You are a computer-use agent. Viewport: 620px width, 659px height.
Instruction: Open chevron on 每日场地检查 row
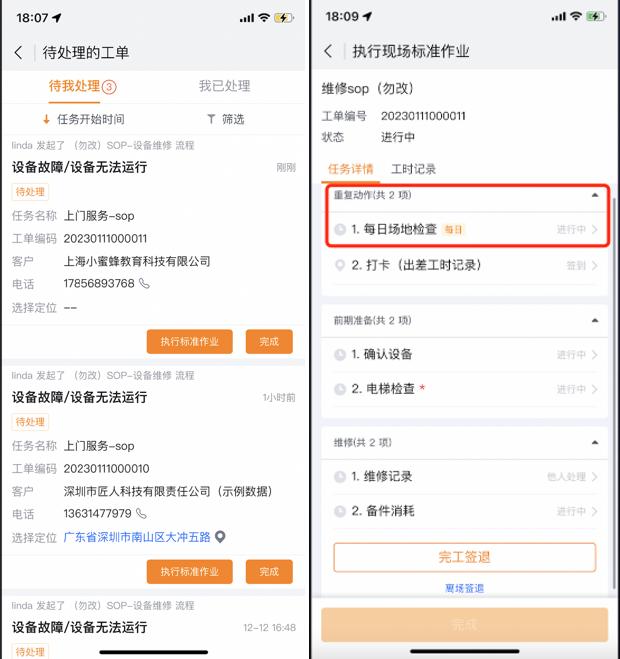point(594,229)
